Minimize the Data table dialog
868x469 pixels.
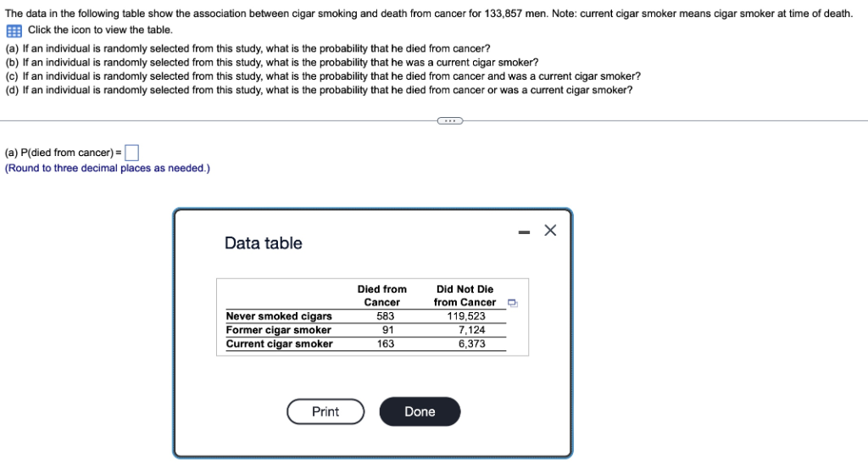524,232
